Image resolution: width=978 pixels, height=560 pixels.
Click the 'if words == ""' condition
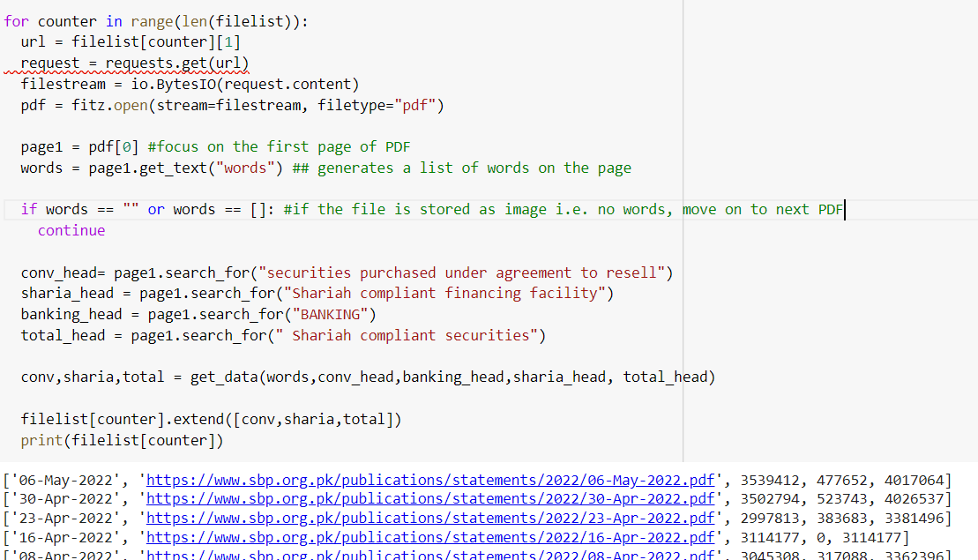(x=147, y=210)
